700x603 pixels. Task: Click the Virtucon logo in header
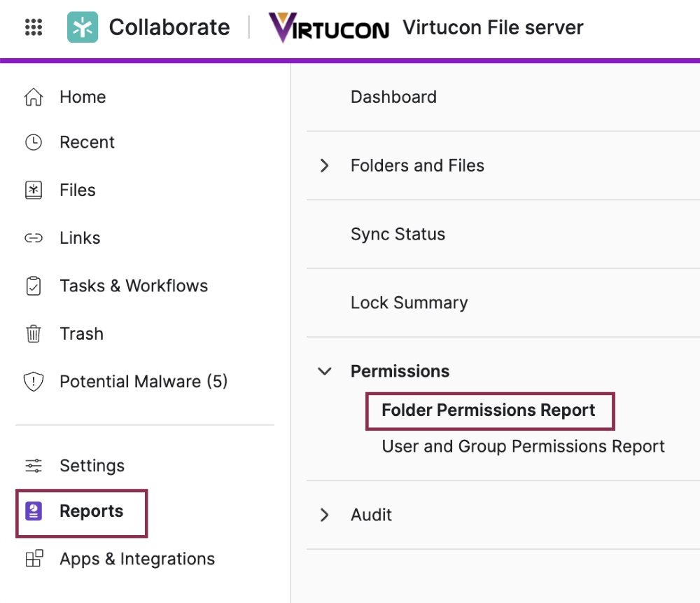[x=329, y=28]
